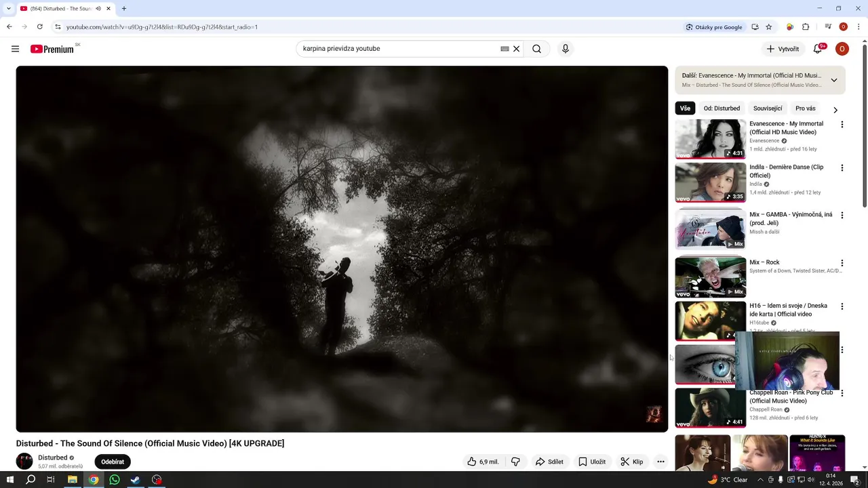Viewport: 868px width, 488px height.
Task: Open the Windows Start menu
Action: (x=10, y=480)
